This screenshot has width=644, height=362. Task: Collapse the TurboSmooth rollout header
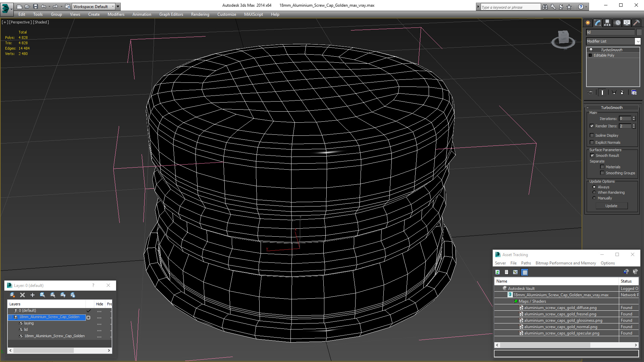(611, 108)
